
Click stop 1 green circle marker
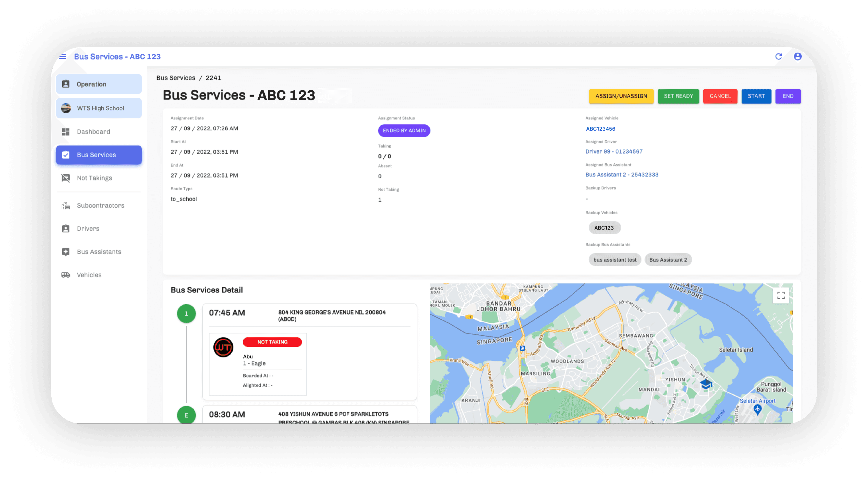[186, 314]
